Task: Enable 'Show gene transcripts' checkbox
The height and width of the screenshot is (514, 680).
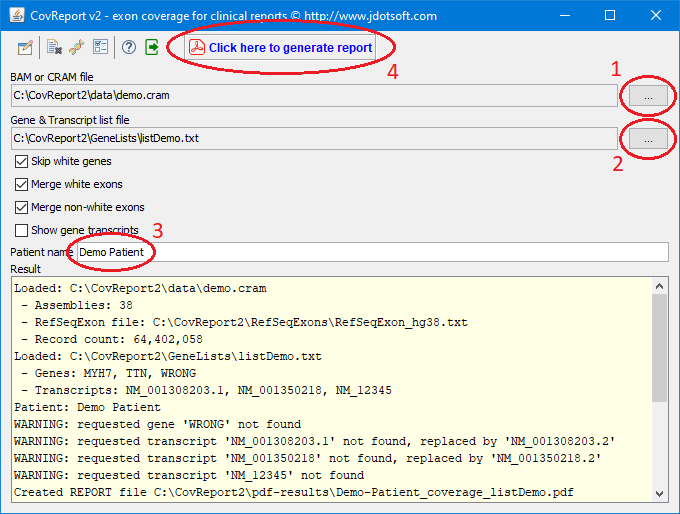Action: coord(22,230)
